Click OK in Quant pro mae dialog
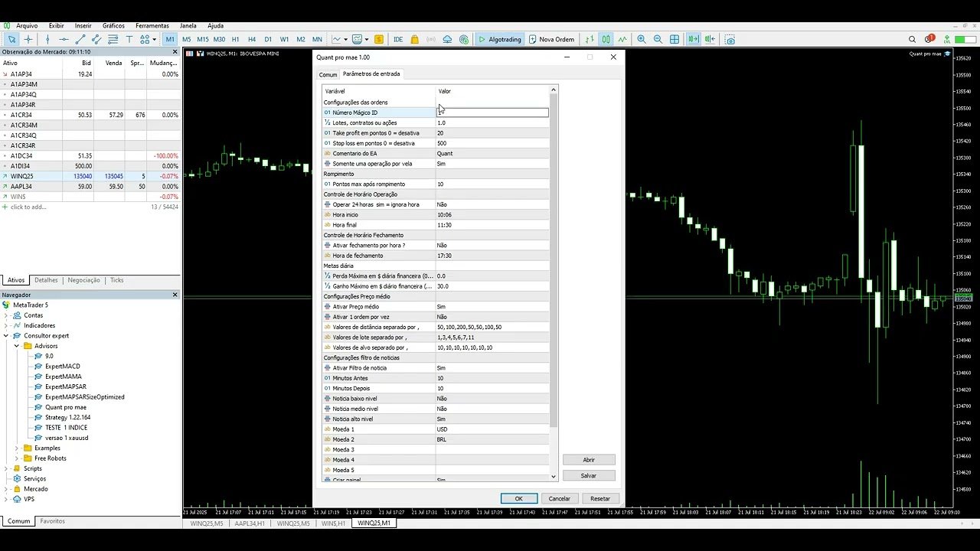This screenshot has width=980, height=551. (x=518, y=498)
